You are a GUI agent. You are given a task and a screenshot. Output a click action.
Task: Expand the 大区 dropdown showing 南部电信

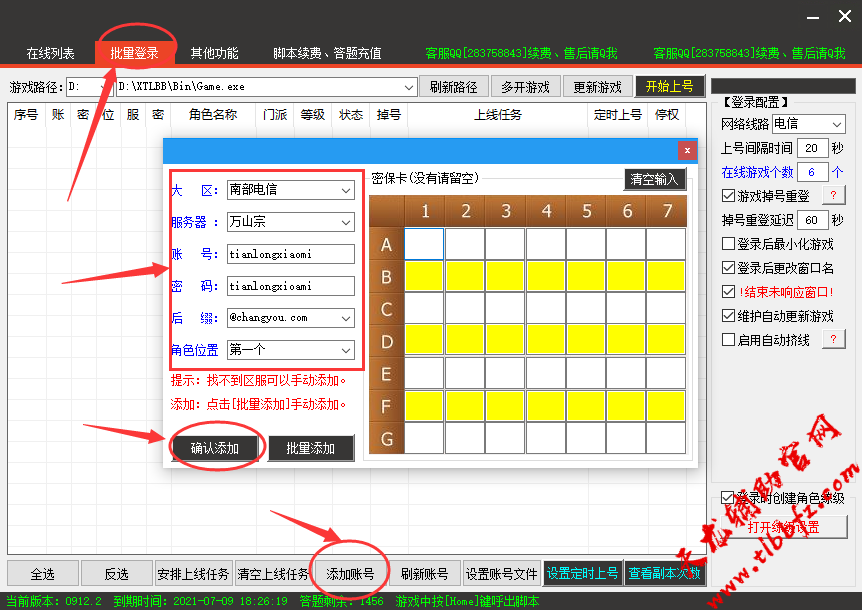(x=346, y=190)
